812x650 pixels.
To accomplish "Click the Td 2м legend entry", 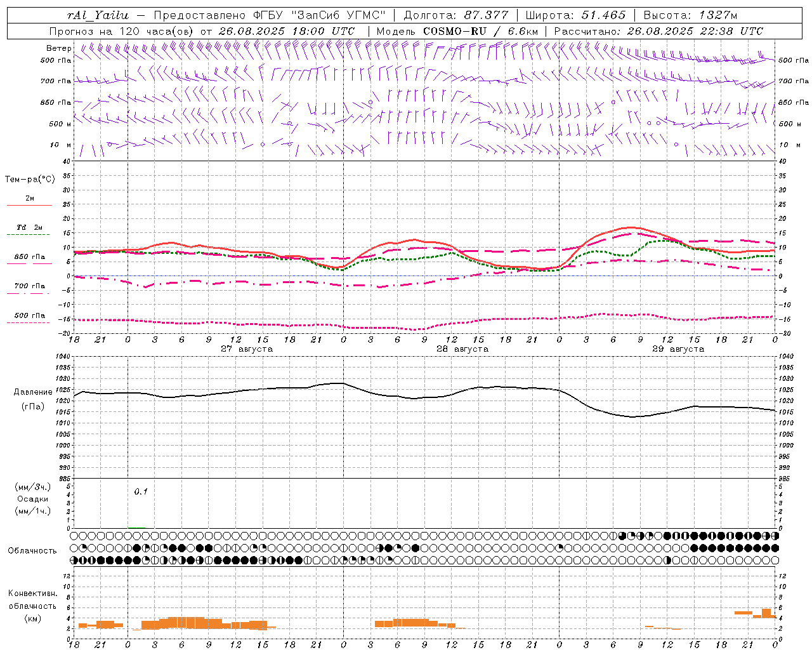I will (29, 227).
